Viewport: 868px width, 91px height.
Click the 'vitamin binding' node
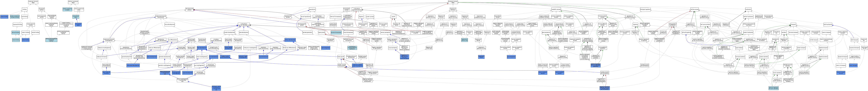pos(26,33)
